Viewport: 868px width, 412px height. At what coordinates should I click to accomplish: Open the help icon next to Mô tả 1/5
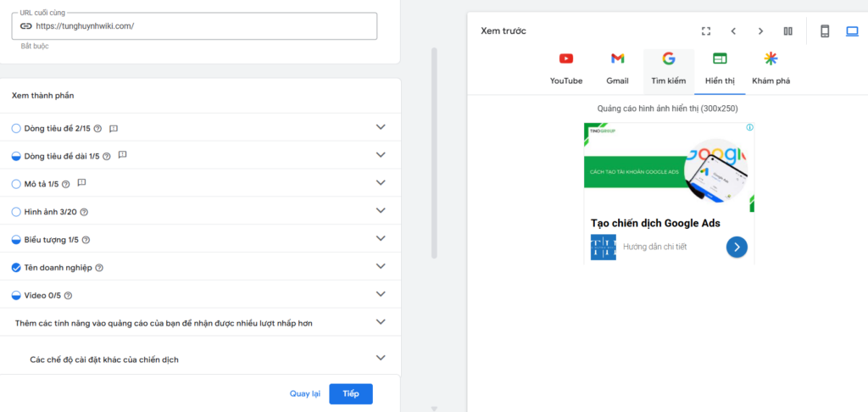[66, 185]
